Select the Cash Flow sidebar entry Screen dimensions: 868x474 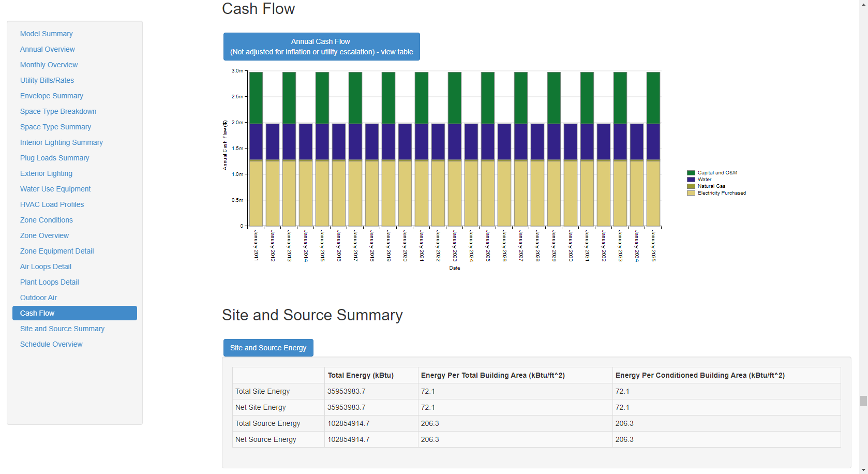(37, 313)
